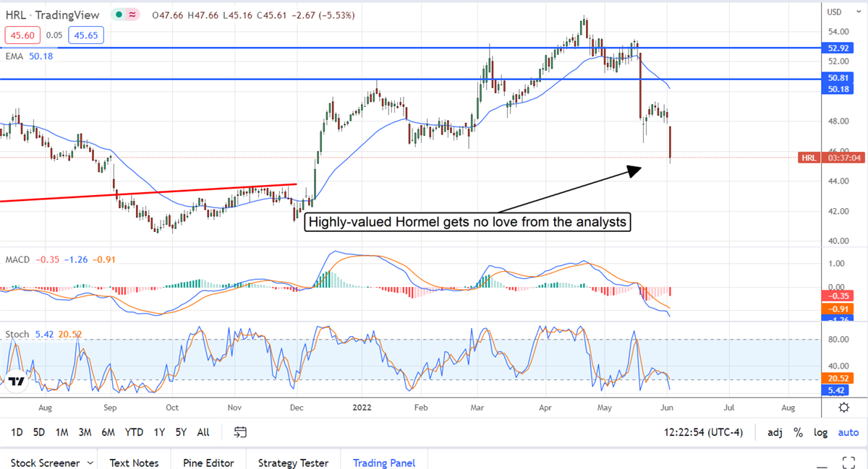The image size is (868, 469).
Task: Click the blue 50.18 EMA price label
Action: [x=839, y=88]
